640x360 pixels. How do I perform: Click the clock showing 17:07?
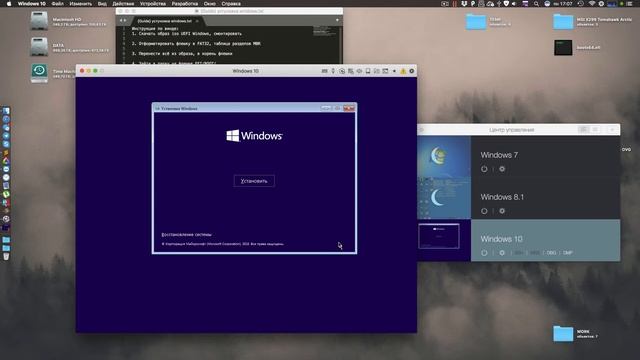point(563,4)
